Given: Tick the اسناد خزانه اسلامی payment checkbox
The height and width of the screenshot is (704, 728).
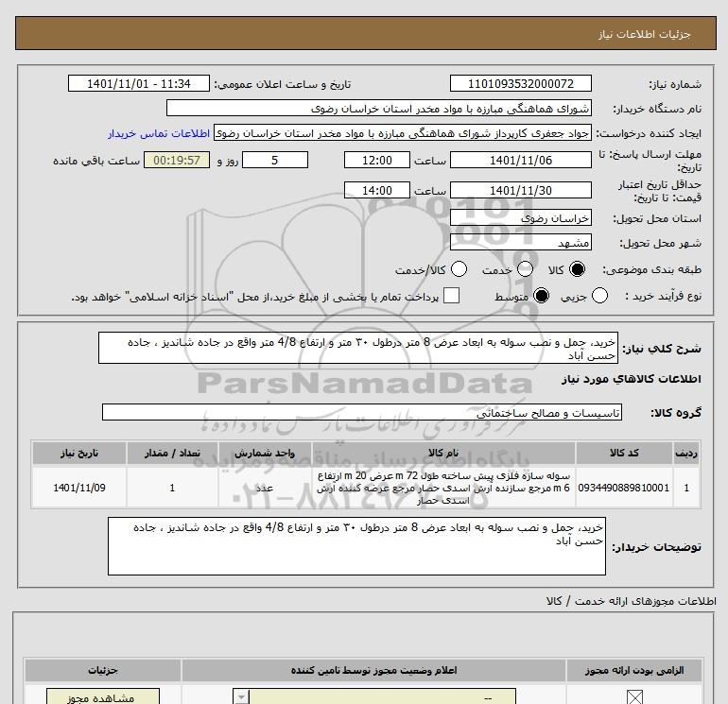Looking at the screenshot, I should (x=451, y=296).
